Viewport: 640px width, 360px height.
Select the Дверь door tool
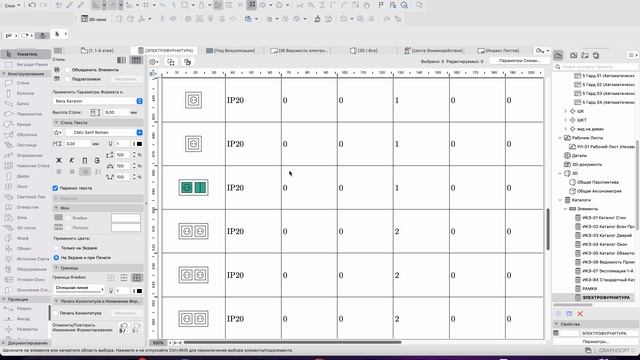(23, 176)
